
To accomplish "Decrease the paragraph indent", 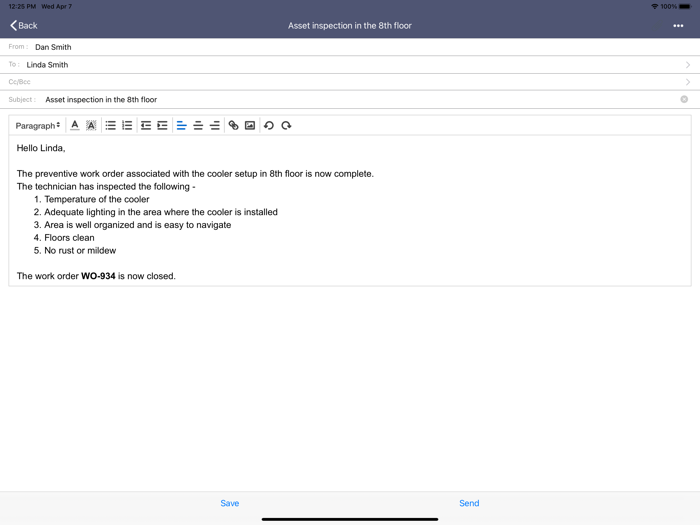I will coord(146,125).
